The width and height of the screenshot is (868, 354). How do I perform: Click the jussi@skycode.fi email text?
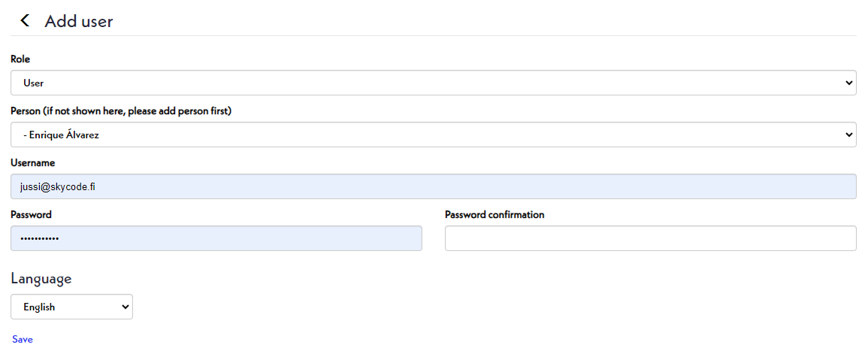[58, 187]
